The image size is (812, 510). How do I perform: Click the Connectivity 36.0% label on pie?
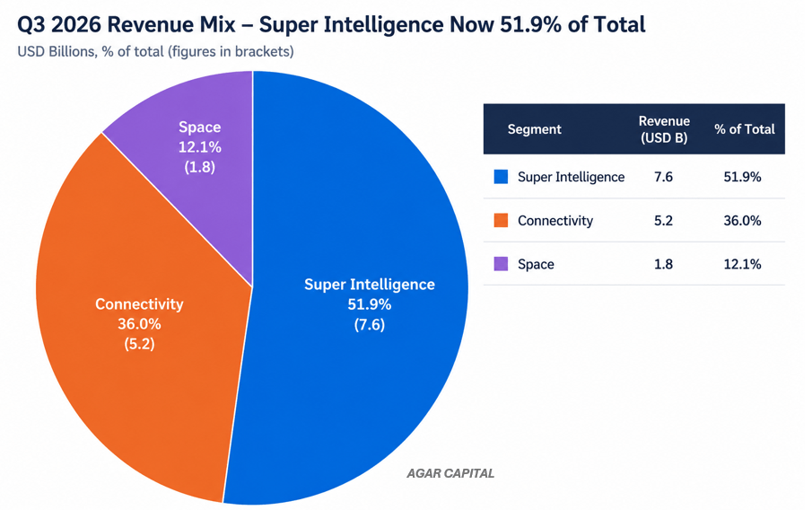point(139,323)
